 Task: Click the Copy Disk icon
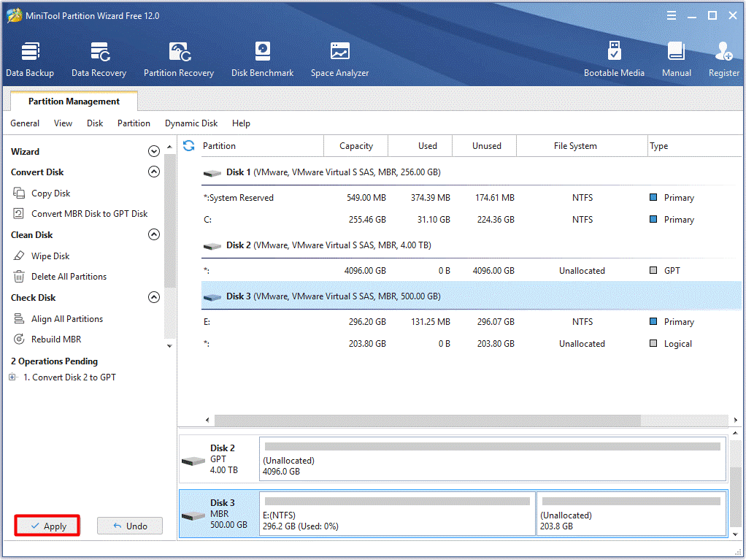coord(19,193)
